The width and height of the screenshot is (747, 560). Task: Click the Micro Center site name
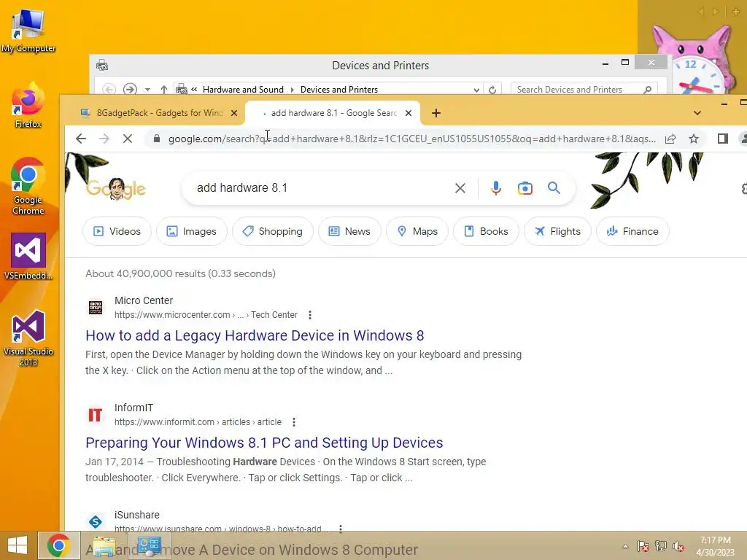click(144, 300)
